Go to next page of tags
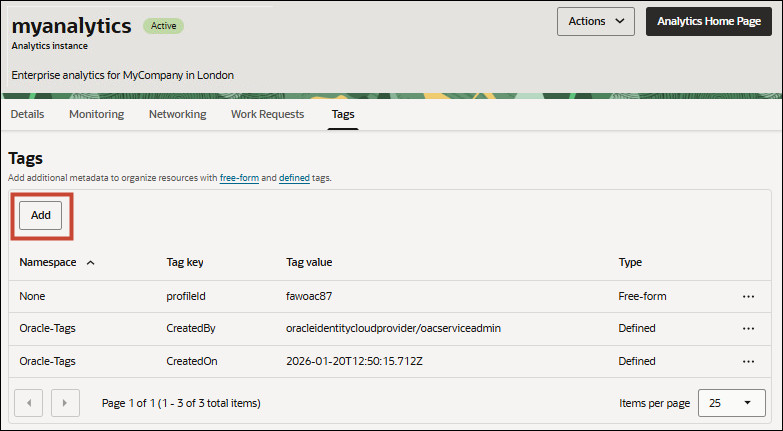This screenshot has height=431, width=783. (64, 403)
